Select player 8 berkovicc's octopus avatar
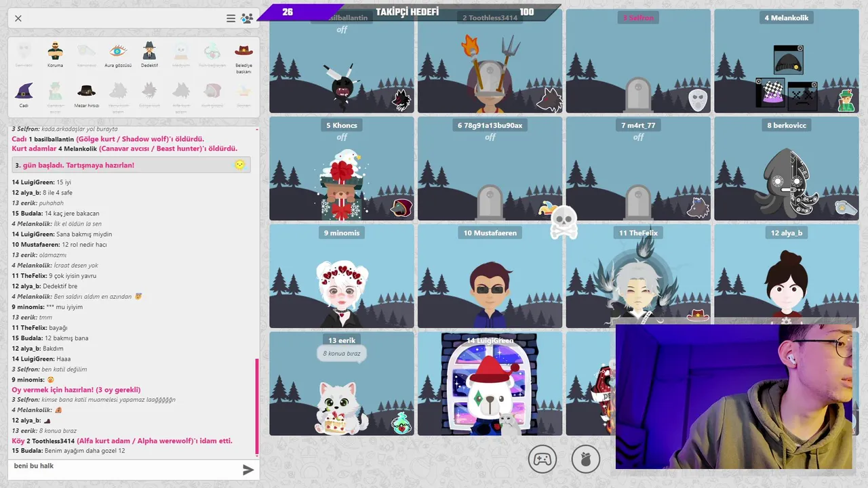This screenshot has width=868, height=488. pos(789,181)
